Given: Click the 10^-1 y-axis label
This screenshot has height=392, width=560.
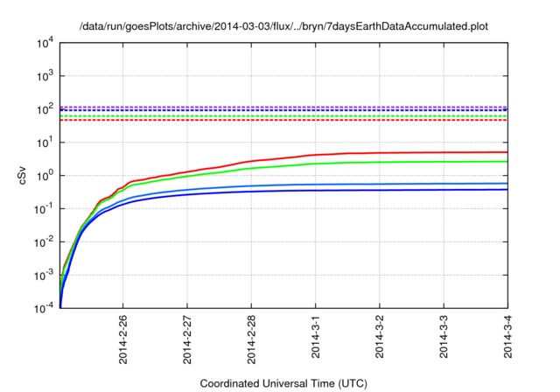Looking at the screenshot, I should tap(44, 208).
